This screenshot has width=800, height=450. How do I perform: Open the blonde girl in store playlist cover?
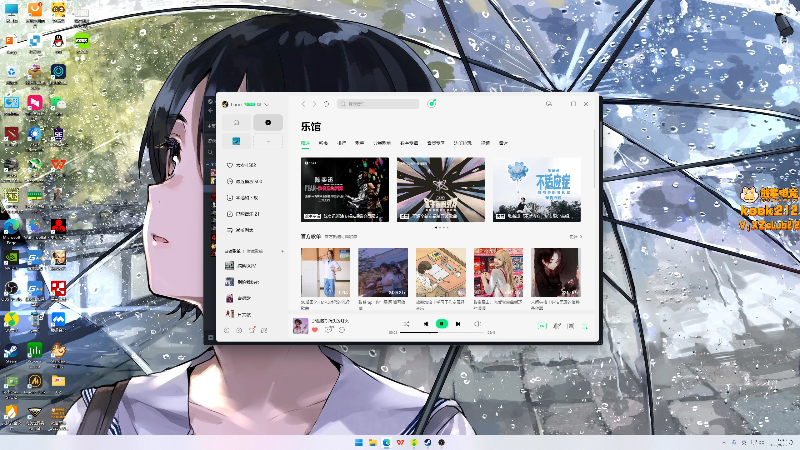click(498, 272)
